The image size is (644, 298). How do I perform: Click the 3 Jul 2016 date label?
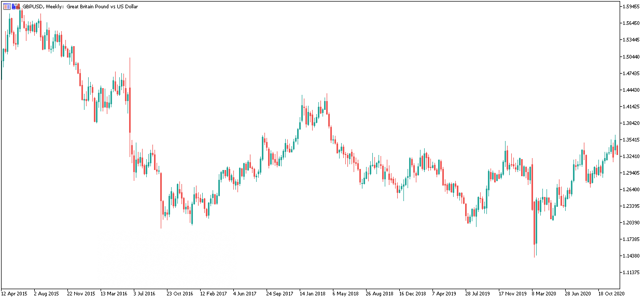(x=145, y=293)
